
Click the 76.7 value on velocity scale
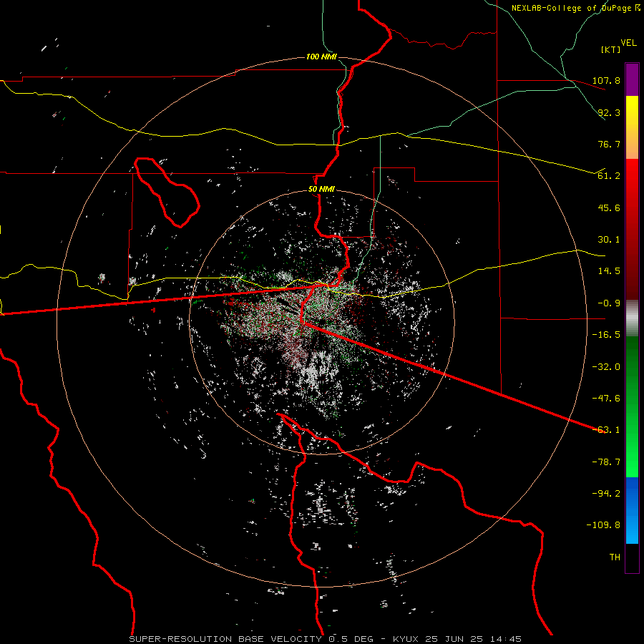click(609, 144)
